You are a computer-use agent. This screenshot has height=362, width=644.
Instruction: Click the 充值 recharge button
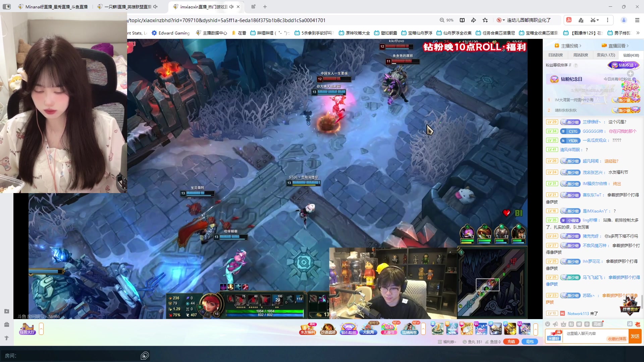click(511, 342)
